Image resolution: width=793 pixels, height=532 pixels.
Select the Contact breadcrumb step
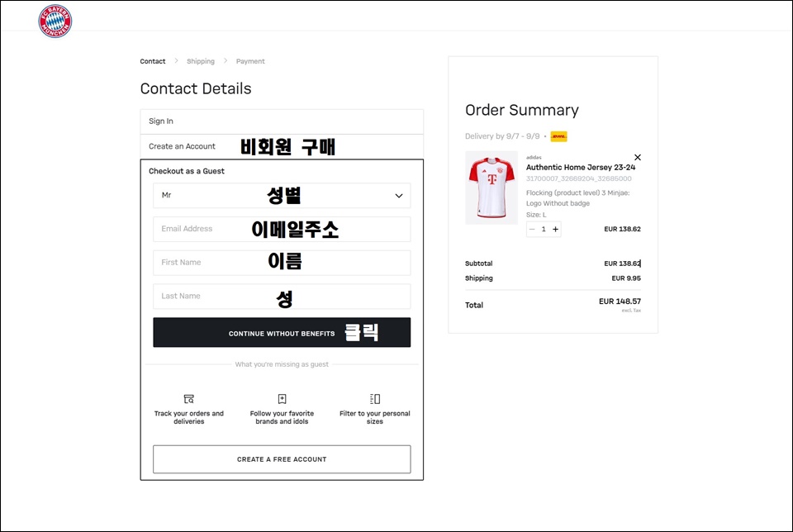tap(153, 61)
